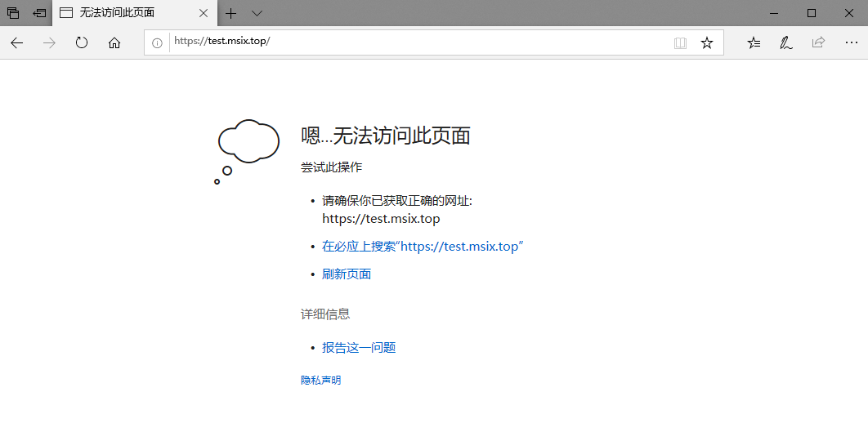Select the 尝试此操作 text
The height and width of the screenshot is (432, 868).
click(x=332, y=167)
